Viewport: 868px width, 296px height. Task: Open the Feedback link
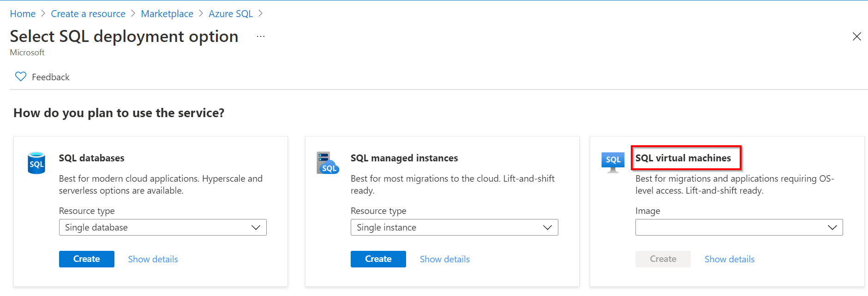coord(51,77)
